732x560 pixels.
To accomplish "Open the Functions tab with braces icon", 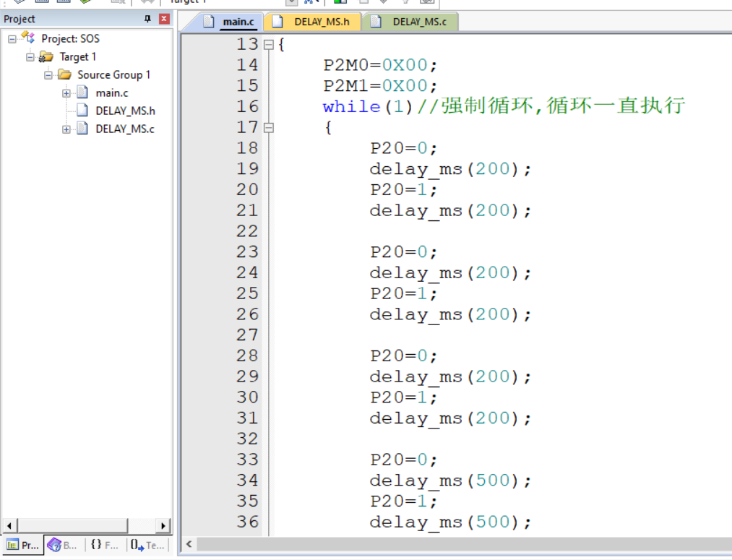I will [x=105, y=545].
